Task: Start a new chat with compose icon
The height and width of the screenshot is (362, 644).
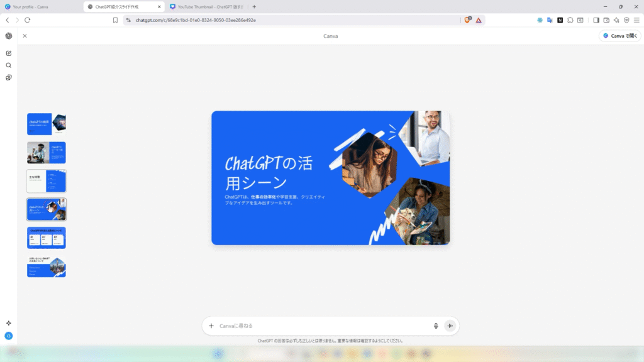Action: coord(9,53)
